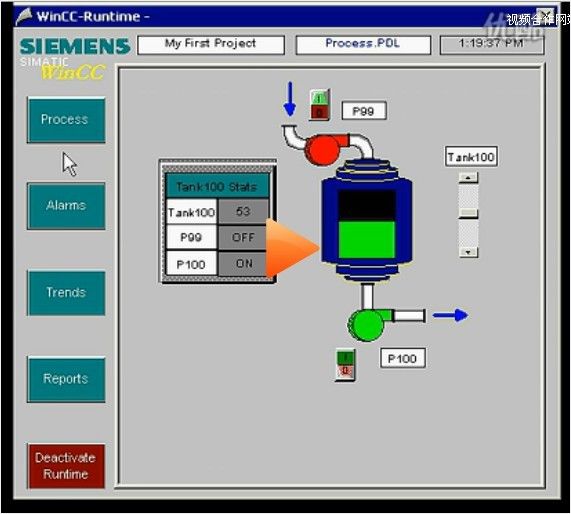Open the Reports screen

66,379
